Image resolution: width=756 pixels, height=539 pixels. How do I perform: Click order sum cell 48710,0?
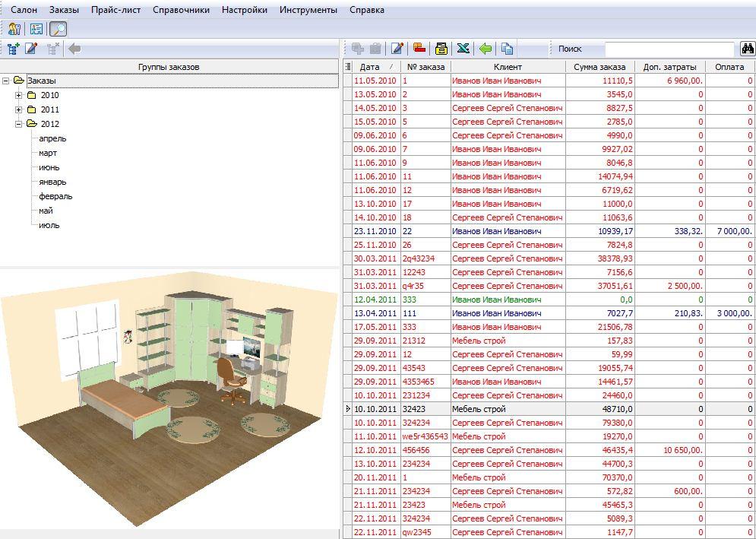coord(599,409)
